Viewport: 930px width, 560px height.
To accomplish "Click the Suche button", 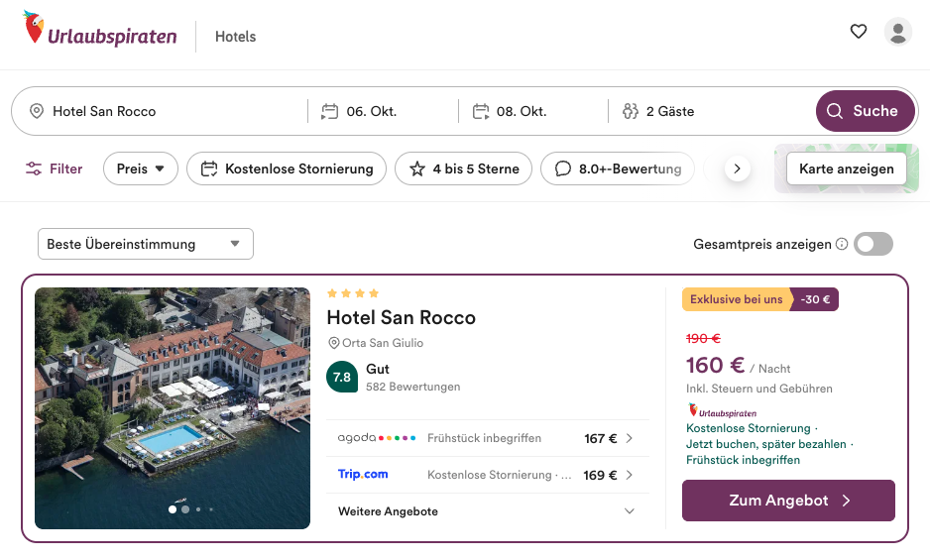I will click(x=865, y=111).
